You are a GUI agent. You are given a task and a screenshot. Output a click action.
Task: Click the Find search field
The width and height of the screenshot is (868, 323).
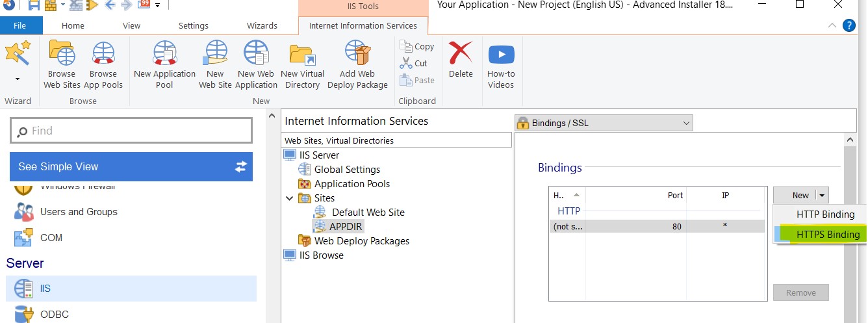(131, 131)
